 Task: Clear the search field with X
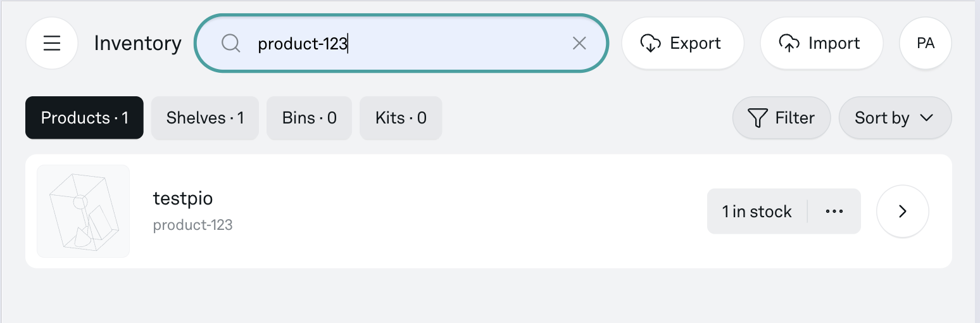coord(579,43)
